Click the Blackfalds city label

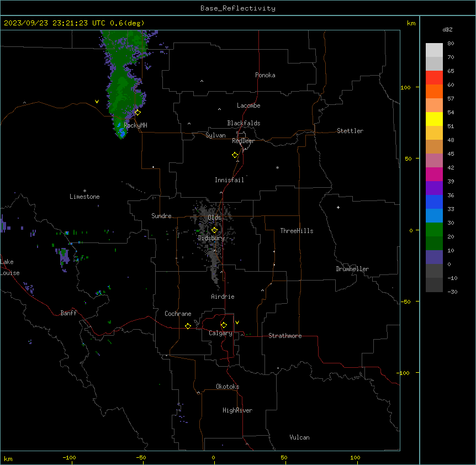coord(244,123)
